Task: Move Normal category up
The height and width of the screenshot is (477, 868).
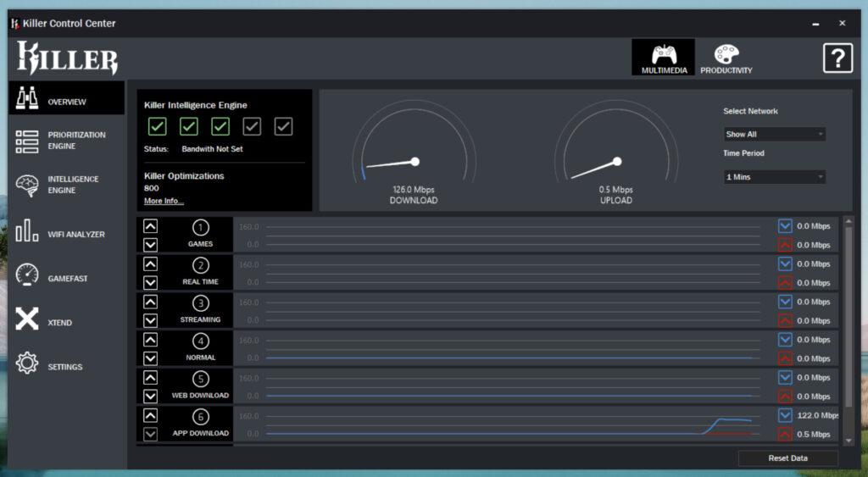Action: point(150,339)
